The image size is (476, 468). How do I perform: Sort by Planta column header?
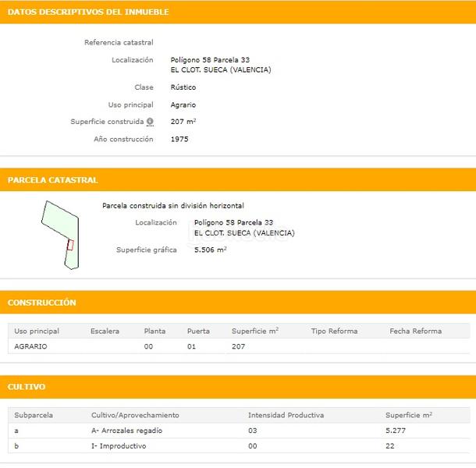pos(155,331)
